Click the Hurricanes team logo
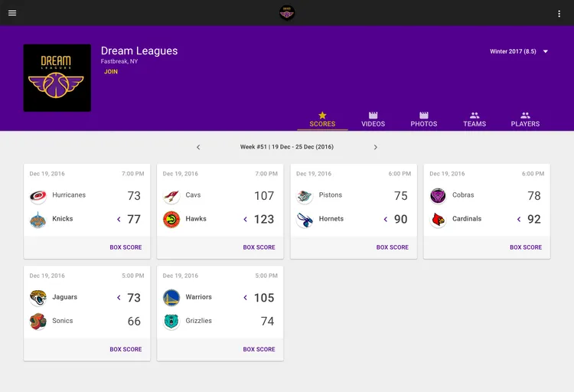 [x=38, y=196]
